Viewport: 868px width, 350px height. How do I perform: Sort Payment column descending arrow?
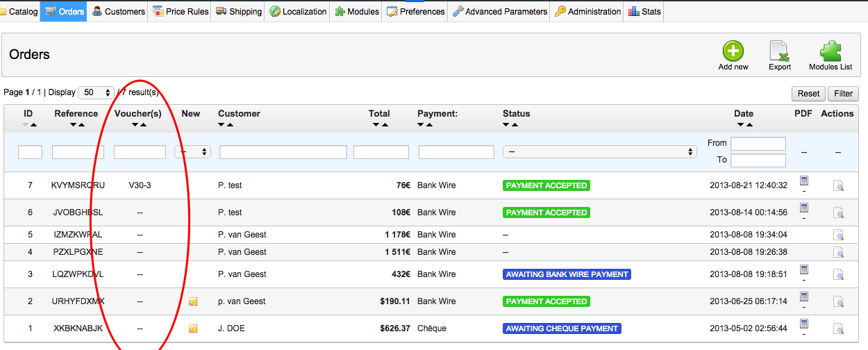click(422, 125)
